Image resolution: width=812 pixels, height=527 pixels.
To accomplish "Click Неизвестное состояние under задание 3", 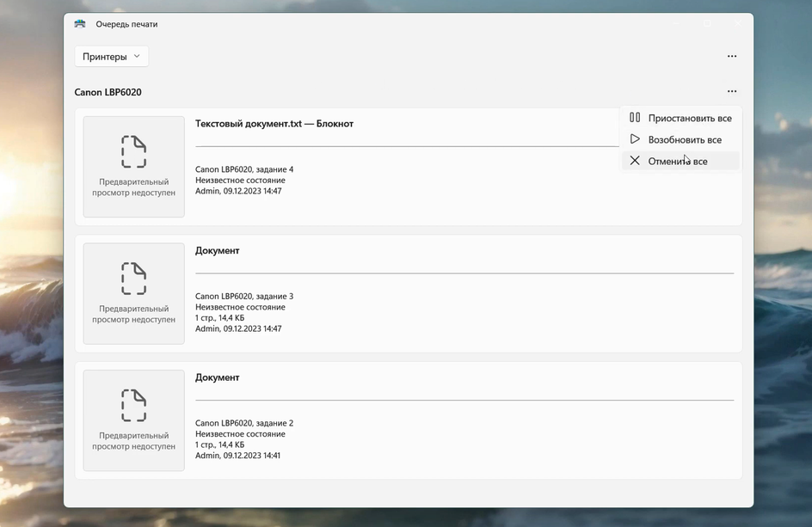I will click(x=240, y=307).
